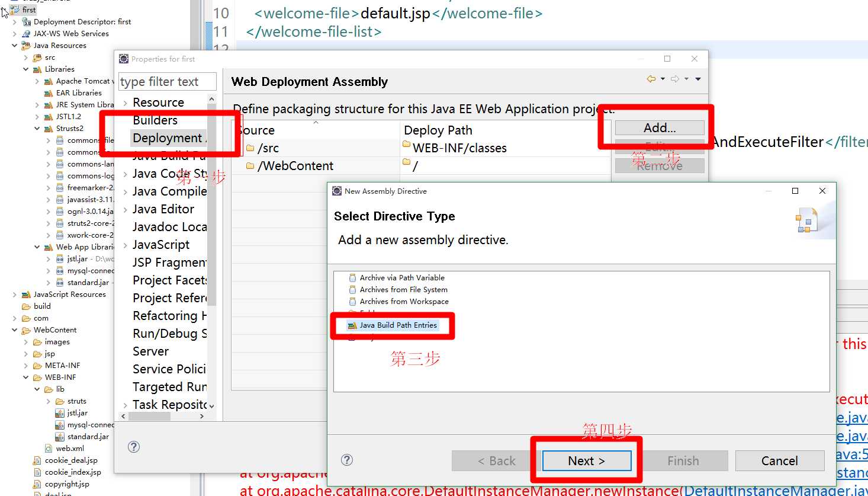Viewport: 868px width, 496px height.
Task: Select Archive via Path Variable option
Action: pos(401,278)
